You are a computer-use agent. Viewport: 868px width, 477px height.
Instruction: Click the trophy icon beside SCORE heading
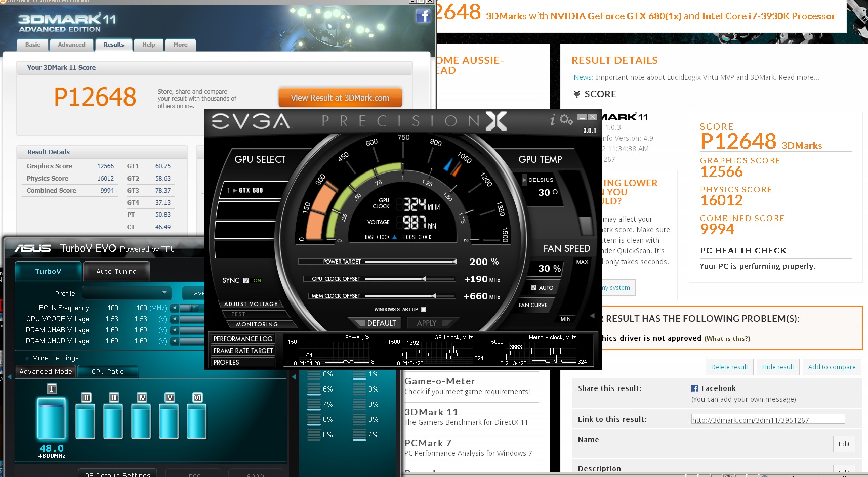(x=576, y=94)
